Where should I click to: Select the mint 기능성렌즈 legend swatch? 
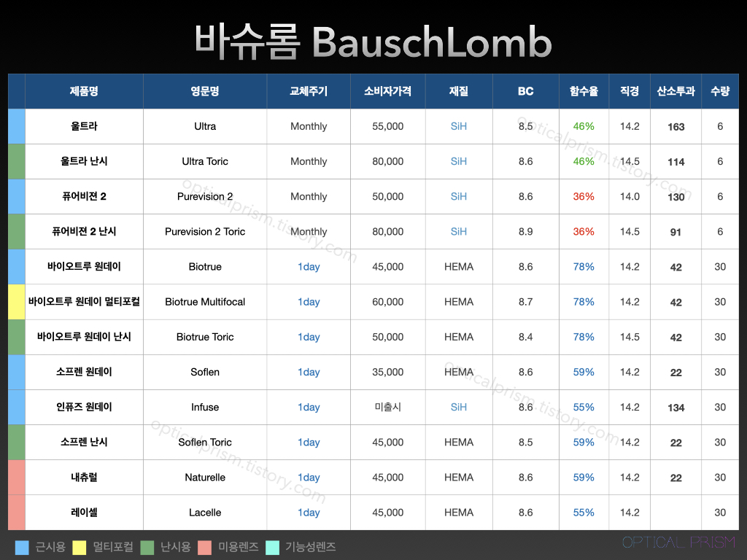pyautogui.click(x=272, y=547)
